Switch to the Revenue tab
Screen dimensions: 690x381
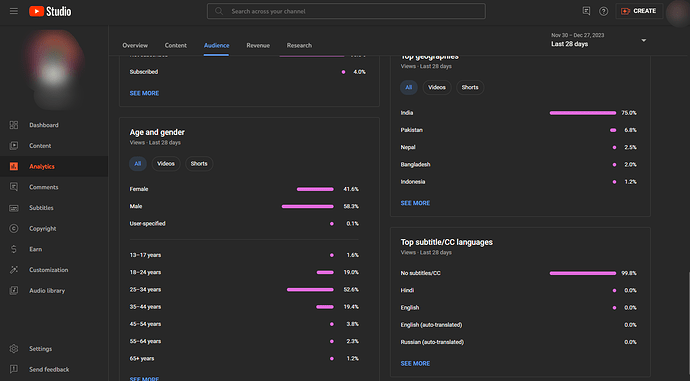click(x=258, y=45)
